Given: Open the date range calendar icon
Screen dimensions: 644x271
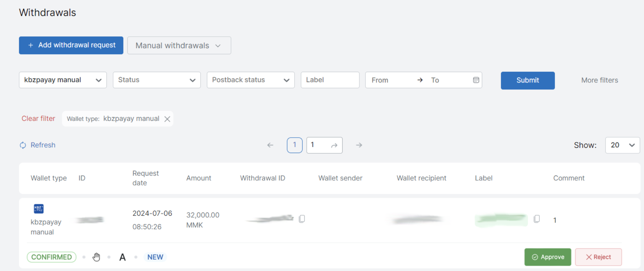Looking at the screenshot, I should click(x=476, y=80).
